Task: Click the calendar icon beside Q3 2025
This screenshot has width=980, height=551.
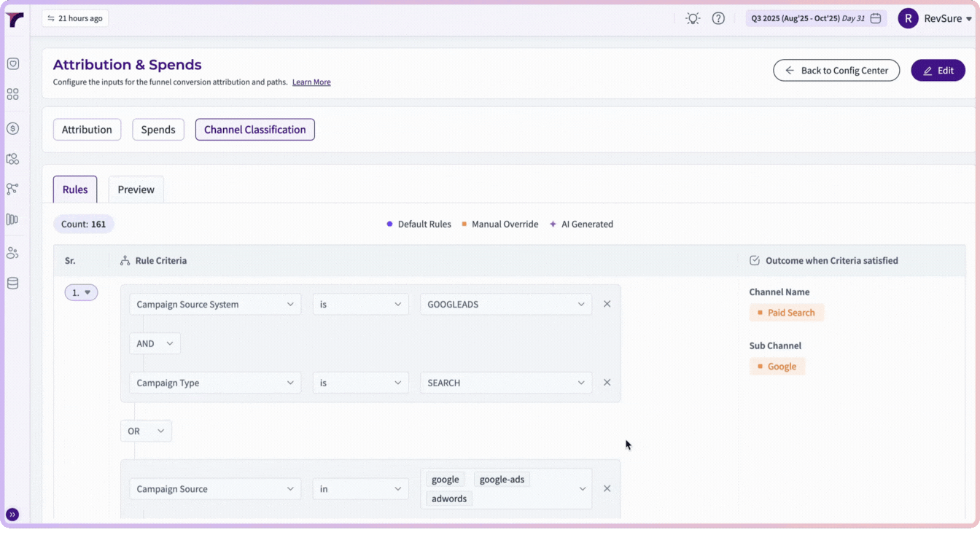Action: 876,18
